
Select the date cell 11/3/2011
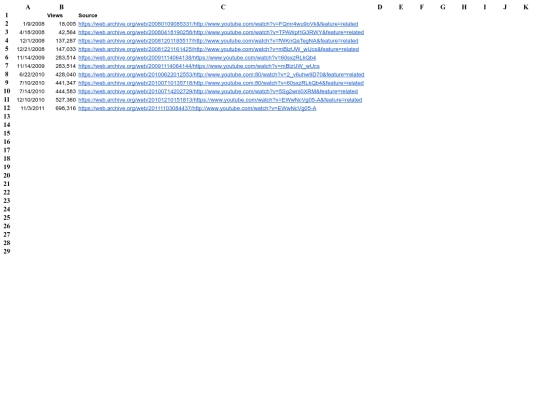click(x=33, y=108)
